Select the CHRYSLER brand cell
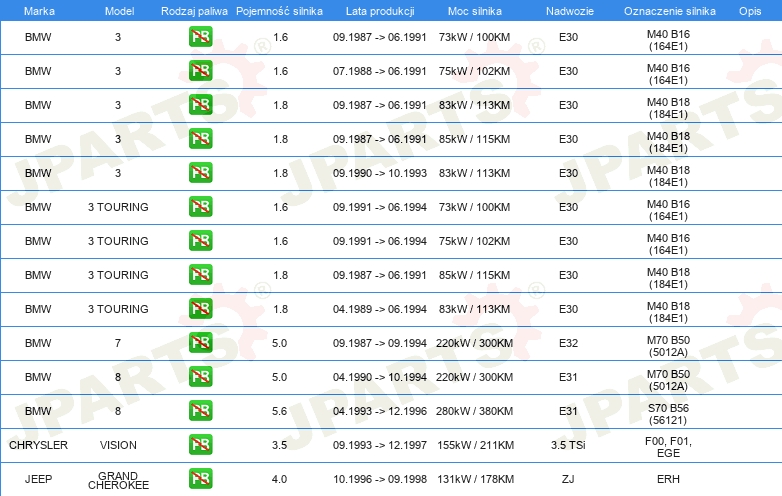This screenshot has width=782, height=496. (38, 445)
